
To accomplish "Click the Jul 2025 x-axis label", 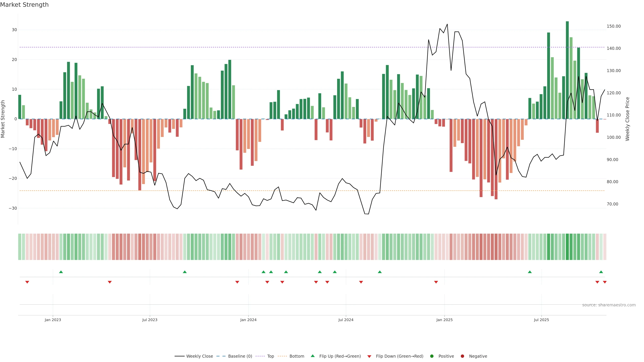I will (541, 320).
